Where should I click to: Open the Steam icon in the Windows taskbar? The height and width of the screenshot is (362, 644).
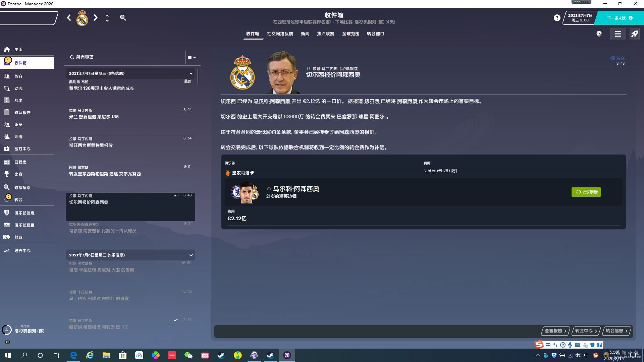(x=221, y=355)
